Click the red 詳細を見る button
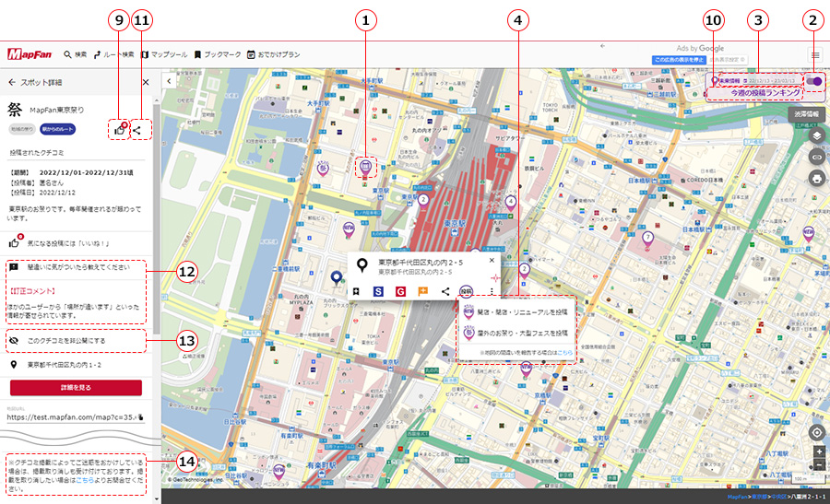The image size is (830, 504). (x=76, y=388)
